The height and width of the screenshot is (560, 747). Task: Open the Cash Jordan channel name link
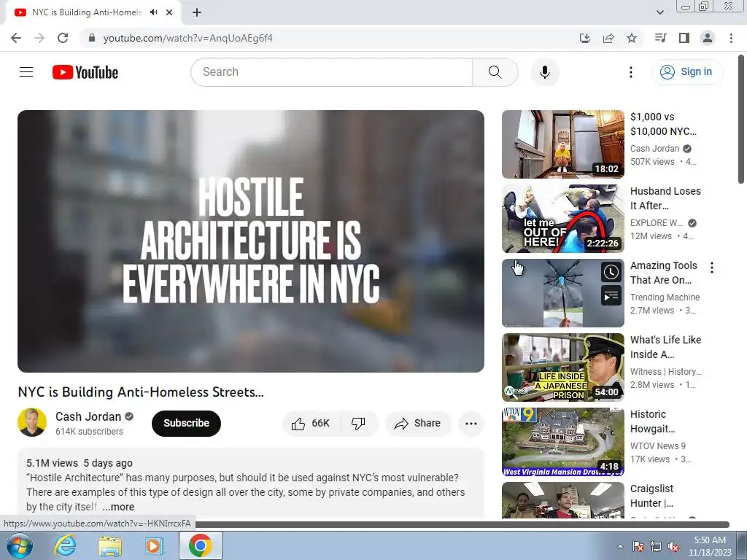click(88, 416)
